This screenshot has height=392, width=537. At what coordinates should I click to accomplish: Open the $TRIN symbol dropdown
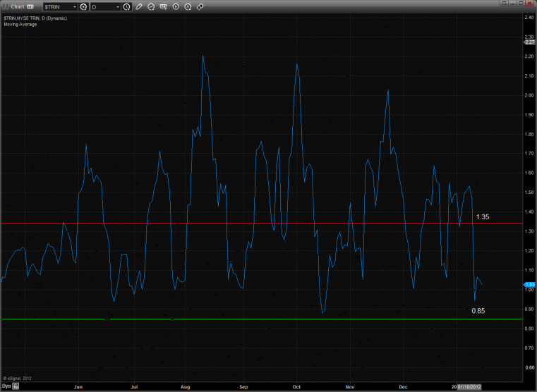coord(75,7)
